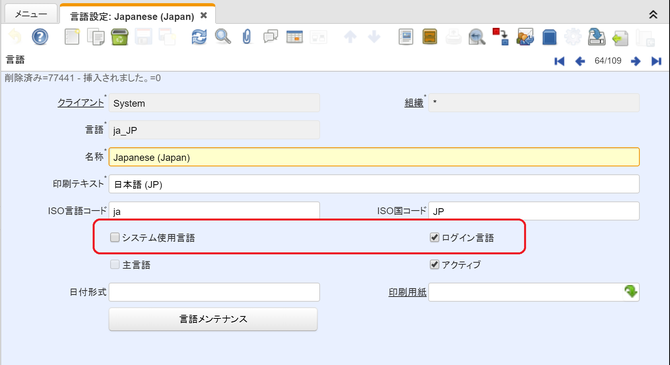Viewport: 670px width, 365px height.
Task: Collapse the header with the double-chevron
Action: (x=653, y=15)
